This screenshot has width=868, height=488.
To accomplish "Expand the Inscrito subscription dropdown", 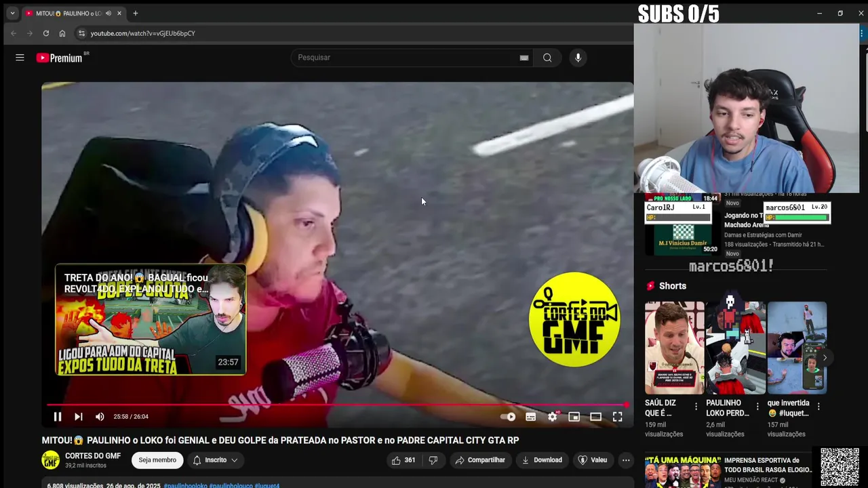I will (x=216, y=460).
